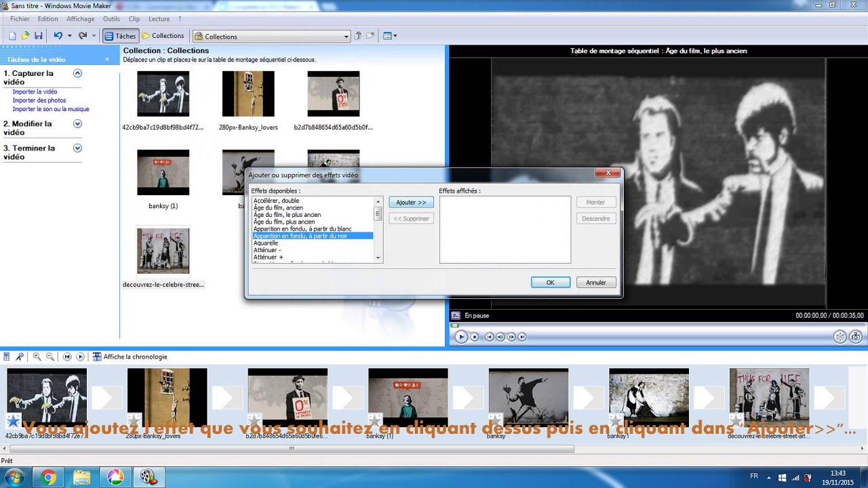
Task: Select 'Accélérer, double' in the effects list
Action: pos(277,201)
